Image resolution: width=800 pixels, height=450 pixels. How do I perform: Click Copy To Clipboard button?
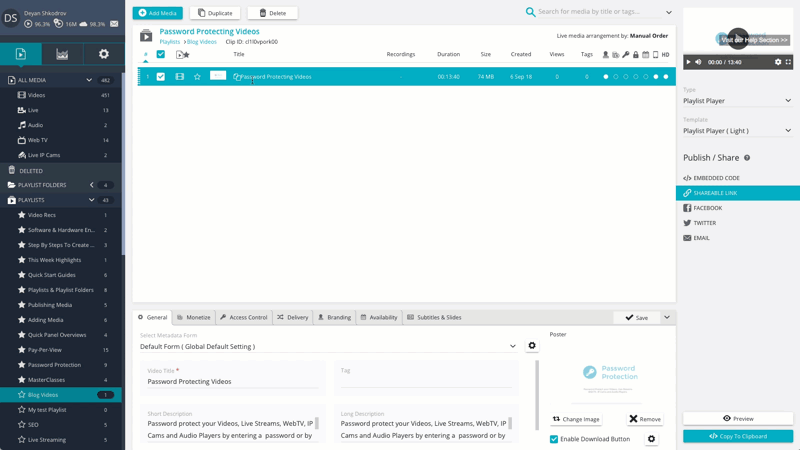pyautogui.click(x=738, y=436)
